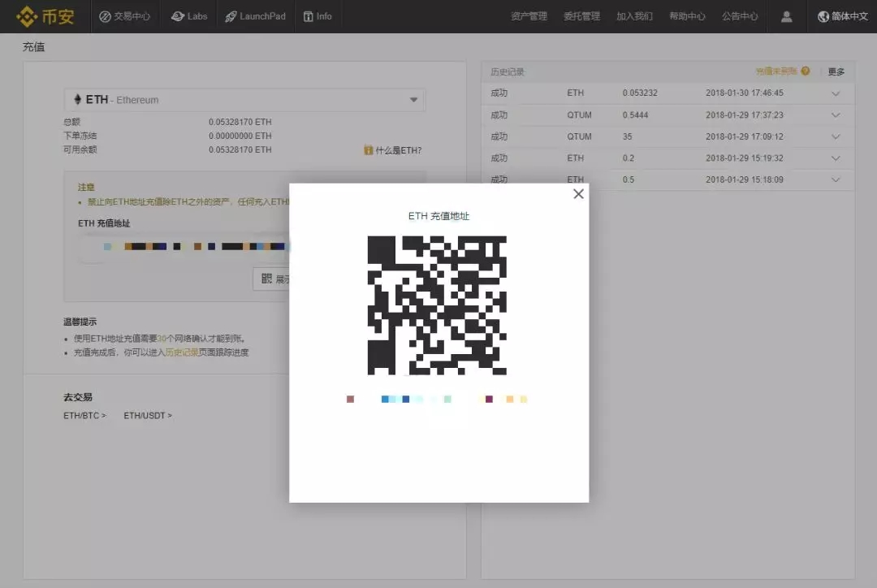Image resolution: width=877 pixels, height=588 pixels.
Task: Go to the ETH/BTC trading pair
Action: (84, 416)
